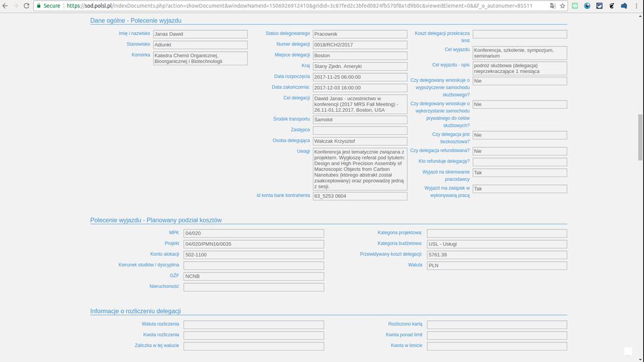
Task: Click the Cel wyjazdu field Konferencja, szkolenie
Action: coord(520,53)
